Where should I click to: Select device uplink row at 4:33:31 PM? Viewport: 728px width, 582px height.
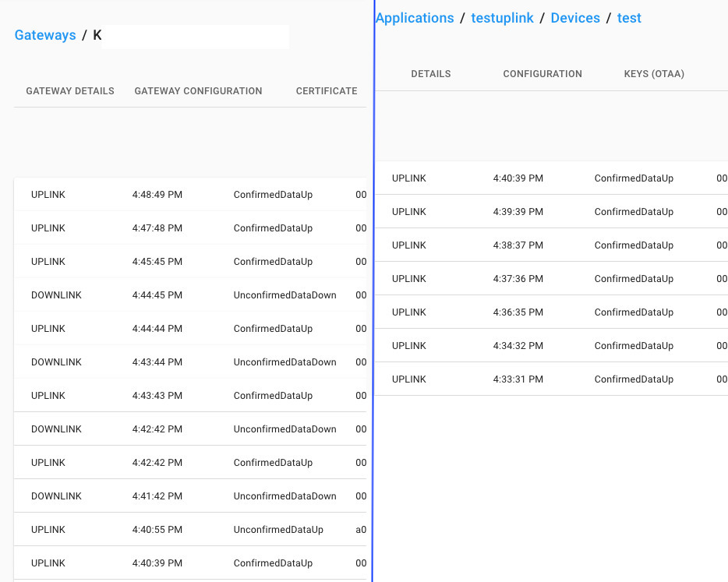coord(552,379)
